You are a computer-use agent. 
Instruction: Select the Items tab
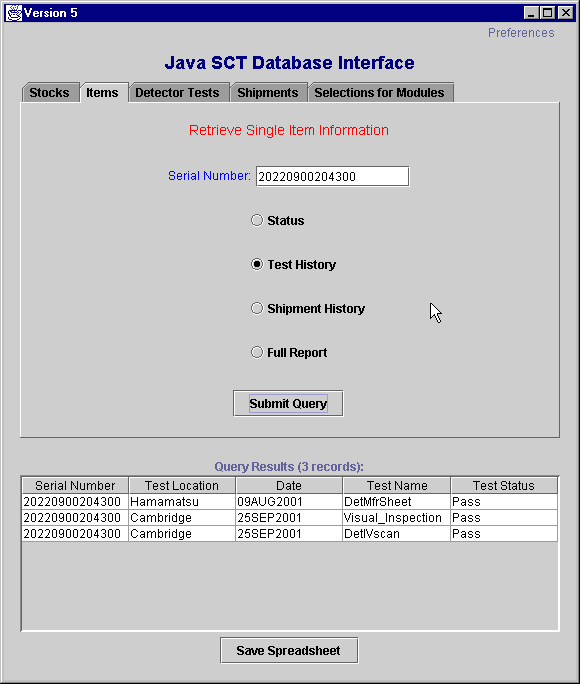pyautogui.click(x=103, y=92)
